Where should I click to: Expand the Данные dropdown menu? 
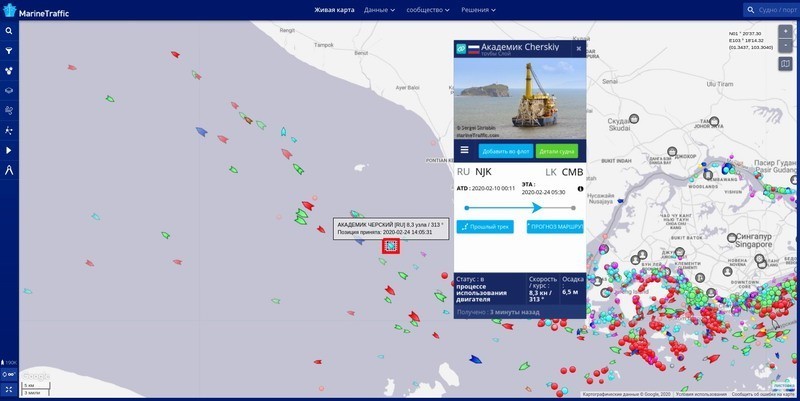point(379,10)
